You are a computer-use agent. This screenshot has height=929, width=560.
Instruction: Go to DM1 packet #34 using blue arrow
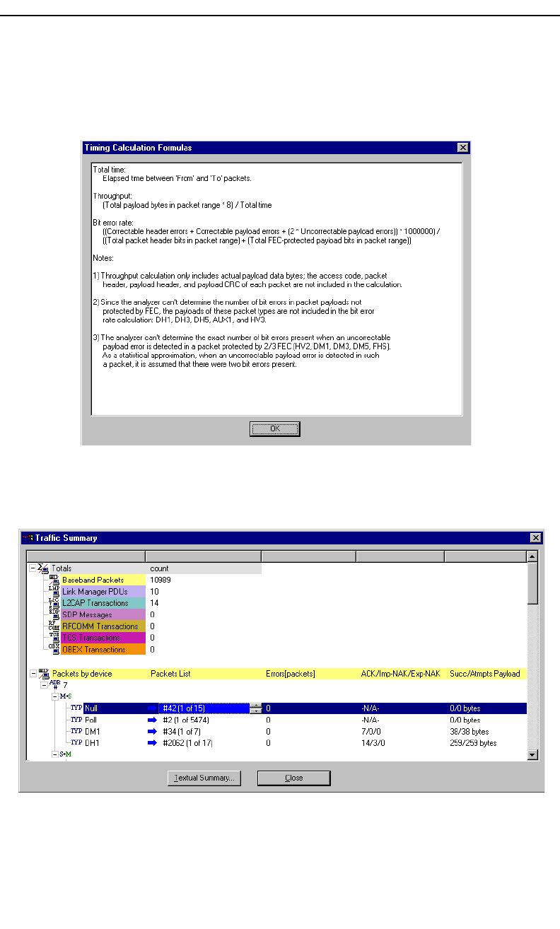pyautogui.click(x=153, y=732)
